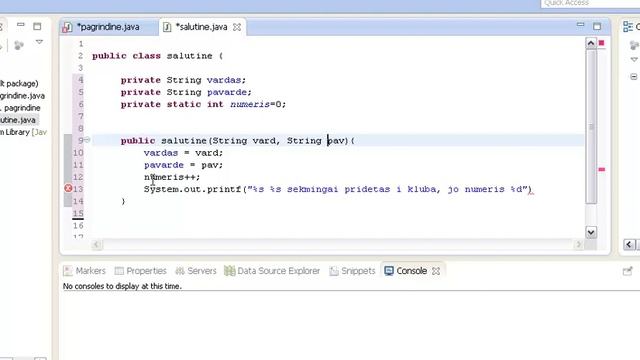
Task: Click 'pavarde = pav;' on line 11
Action: click(x=183, y=165)
